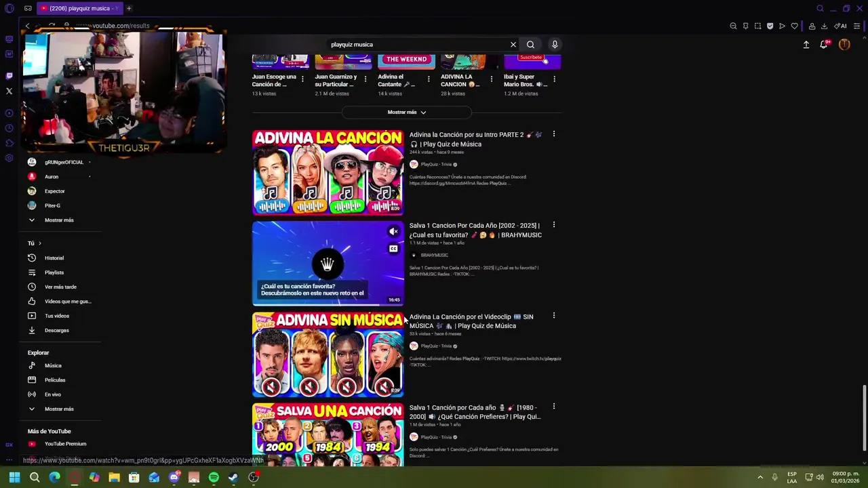Screen dimensions: 868x488
Task: Open Easy Setup sliders icon
Action: point(857,26)
